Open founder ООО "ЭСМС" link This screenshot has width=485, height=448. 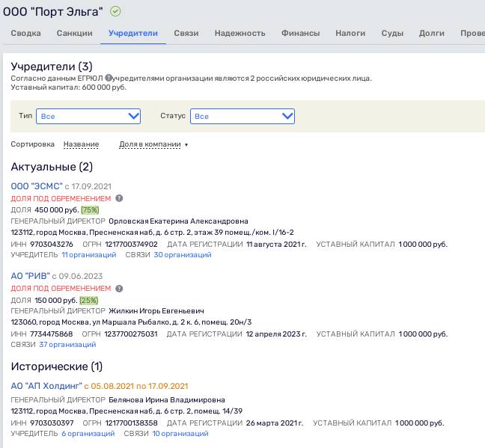click(37, 186)
